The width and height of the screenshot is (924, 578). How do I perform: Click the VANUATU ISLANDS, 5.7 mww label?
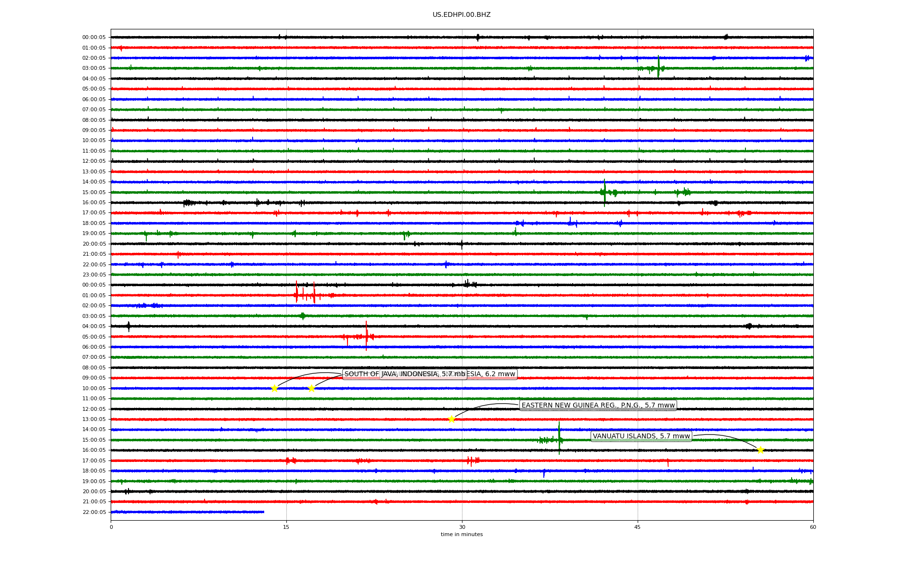tap(642, 436)
